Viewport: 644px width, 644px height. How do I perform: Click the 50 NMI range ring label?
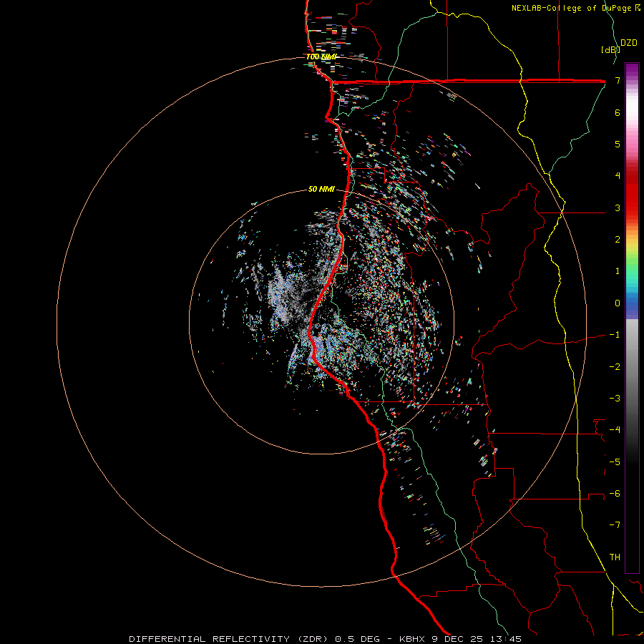point(321,189)
